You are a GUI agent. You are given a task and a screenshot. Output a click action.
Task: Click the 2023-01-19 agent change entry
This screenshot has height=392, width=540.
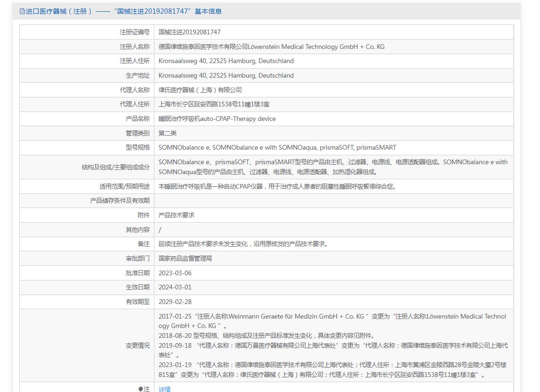point(332,369)
